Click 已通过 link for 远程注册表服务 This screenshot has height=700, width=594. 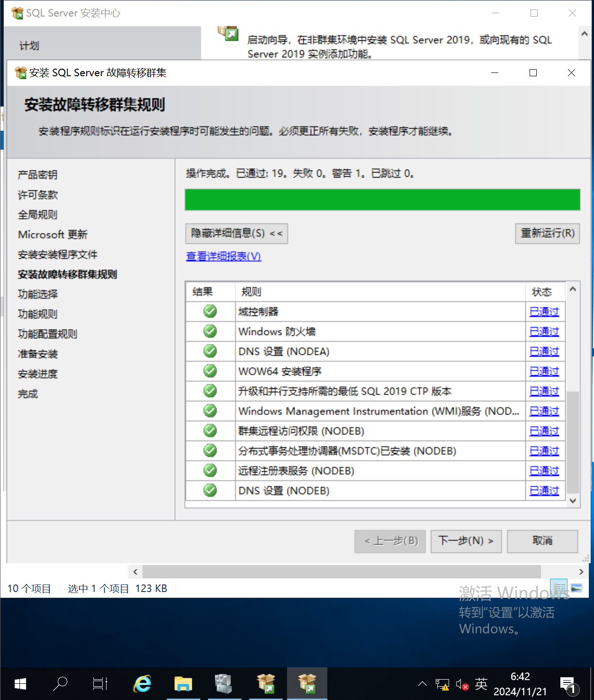pos(544,471)
